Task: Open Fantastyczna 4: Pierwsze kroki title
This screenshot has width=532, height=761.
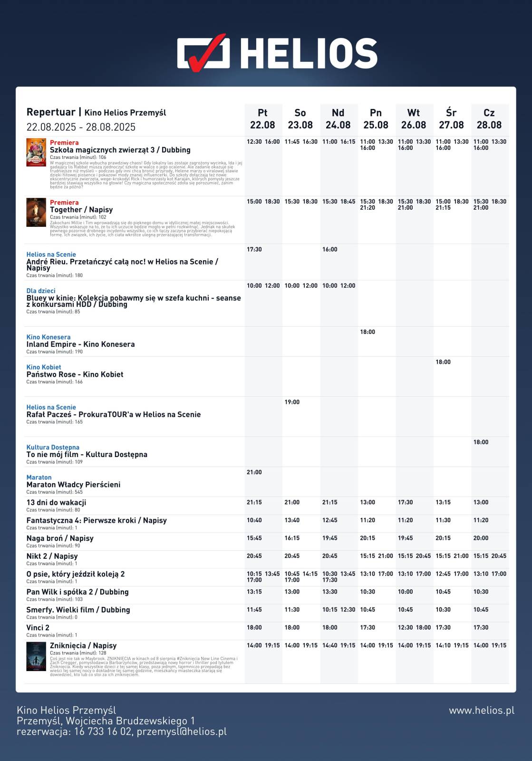Action: (97, 520)
